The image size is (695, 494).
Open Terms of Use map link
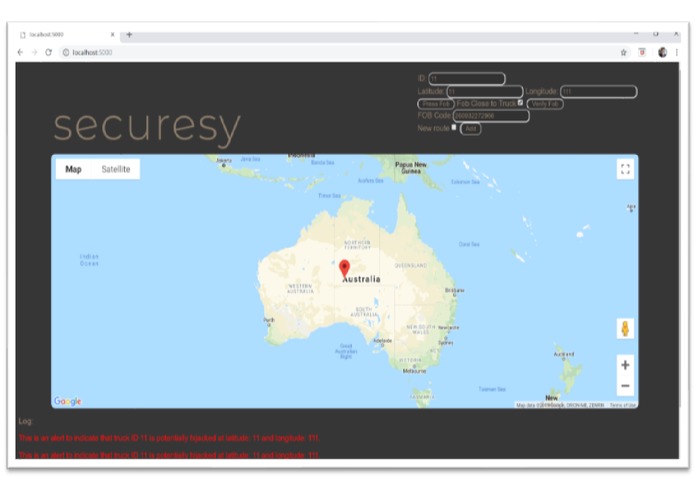point(623,405)
